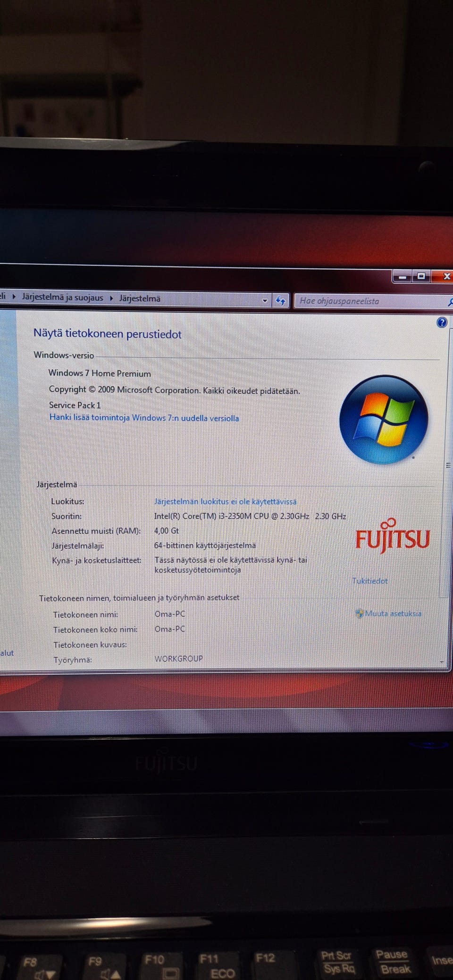The image size is (453, 980).
Task: Minimize the System control panel window
Action: point(403,276)
